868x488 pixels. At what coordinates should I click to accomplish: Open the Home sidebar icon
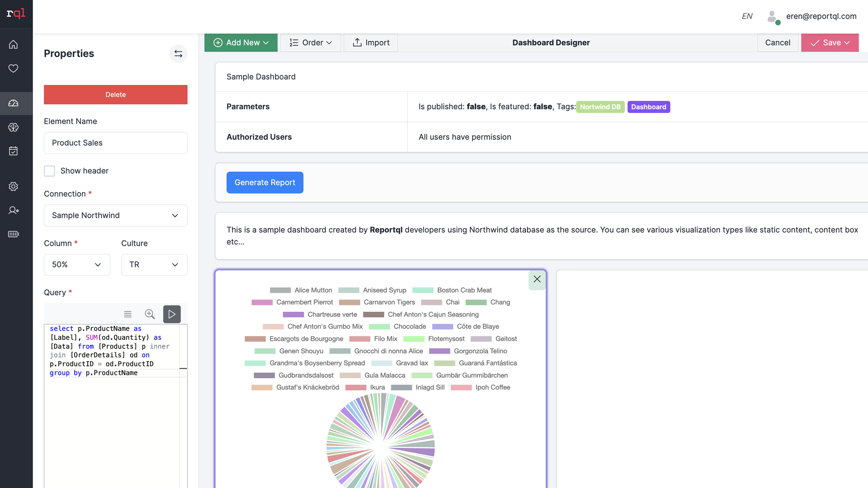(14, 44)
